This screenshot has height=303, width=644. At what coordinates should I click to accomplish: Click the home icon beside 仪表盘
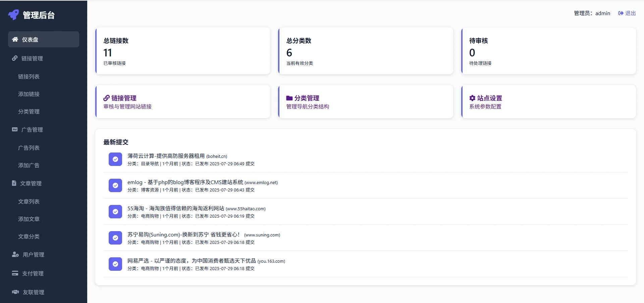(x=15, y=39)
